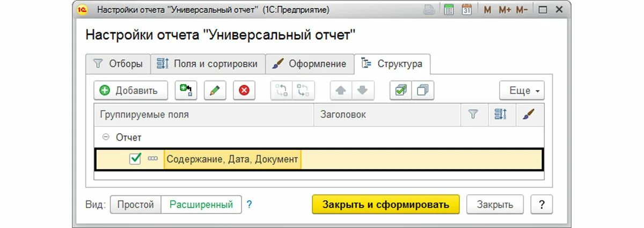Viewport: 644px width, 228px height.
Task: Click the print icon in title bar
Action: coord(429,10)
